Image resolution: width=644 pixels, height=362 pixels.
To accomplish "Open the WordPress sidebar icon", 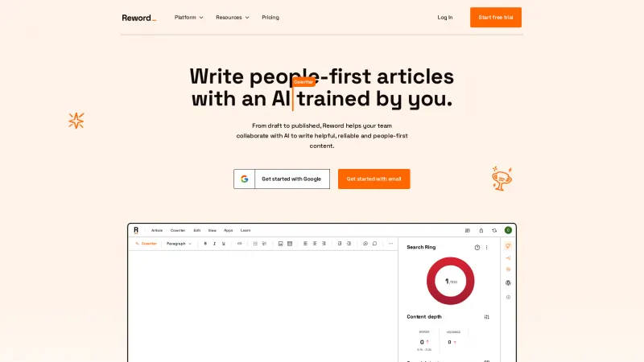I will [508, 283].
